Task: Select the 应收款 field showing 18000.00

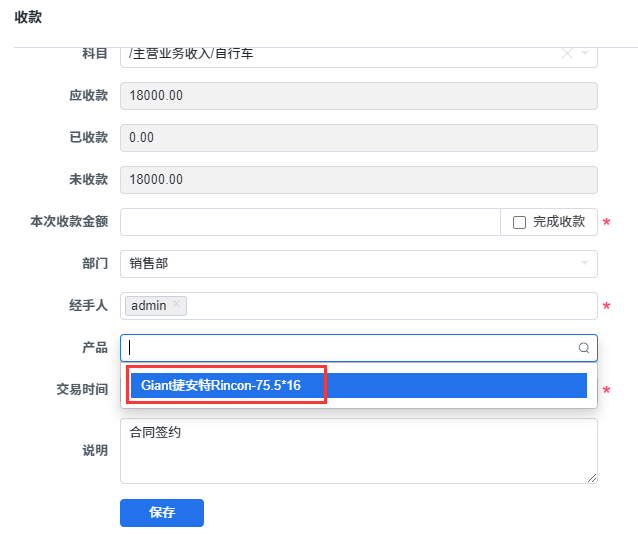Action: [x=358, y=96]
